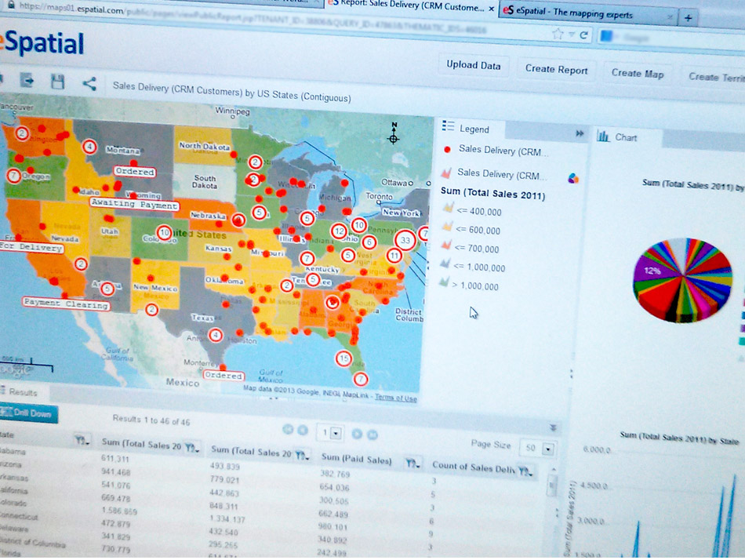Click the Share icon in the toolbar
The width and height of the screenshot is (745, 560).
point(89,82)
